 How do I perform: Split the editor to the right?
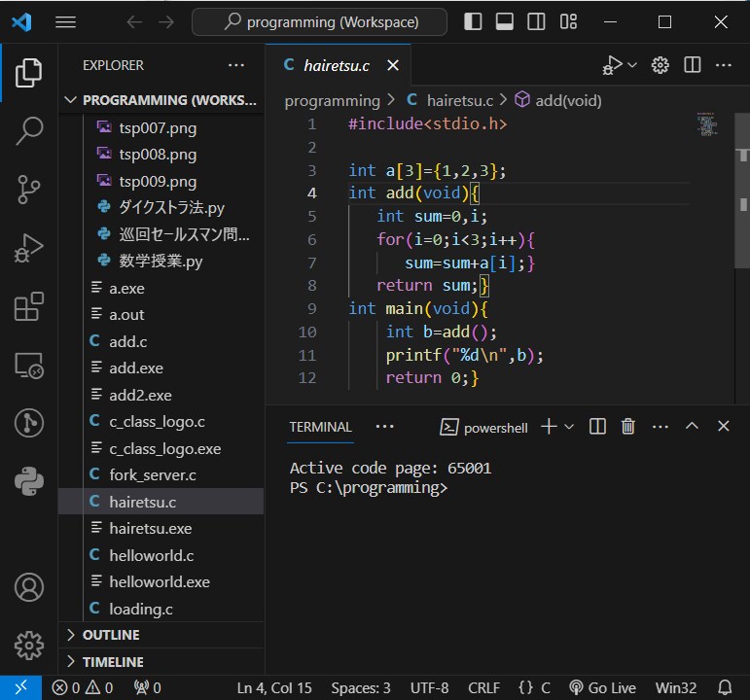coord(693,64)
